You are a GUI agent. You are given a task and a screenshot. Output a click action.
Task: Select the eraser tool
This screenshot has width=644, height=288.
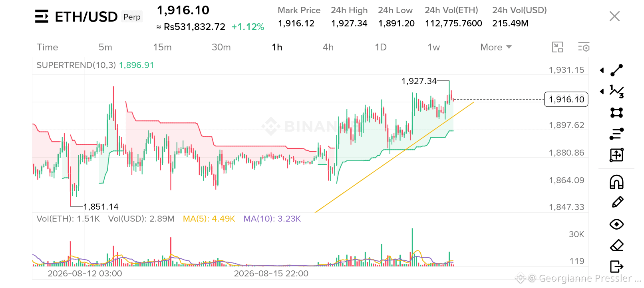point(617,245)
